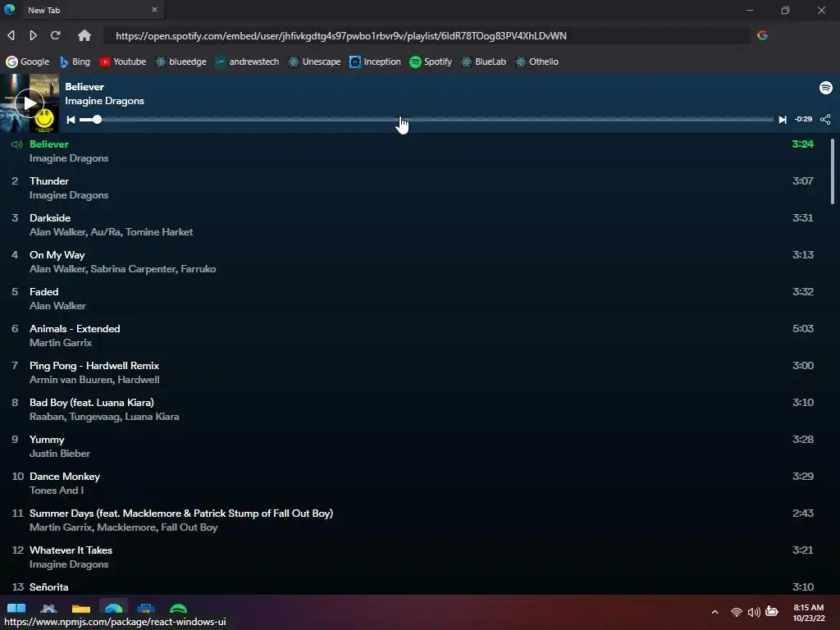Click the 5:03 duration of Animals
The height and width of the screenshot is (630, 840).
pyautogui.click(x=802, y=328)
